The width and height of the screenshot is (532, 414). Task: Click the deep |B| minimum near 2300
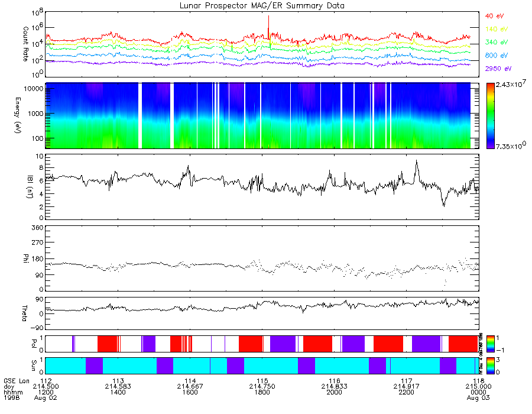(444, 205)
